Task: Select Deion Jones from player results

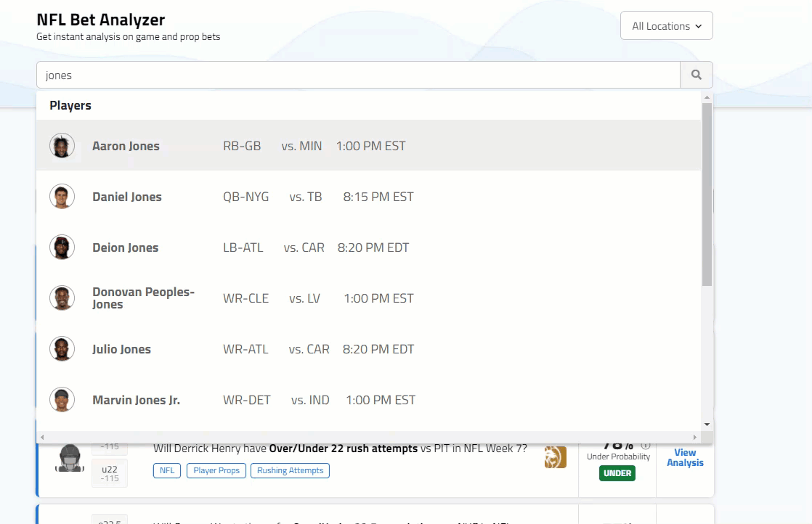Action: (369, 247)
